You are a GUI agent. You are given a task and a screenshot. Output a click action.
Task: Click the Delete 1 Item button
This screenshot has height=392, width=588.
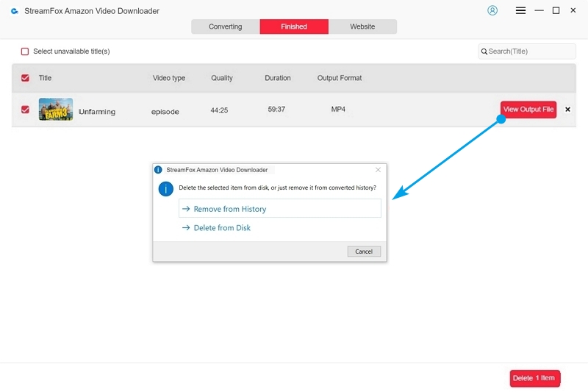pyautogui.click(x=535, y=378)
